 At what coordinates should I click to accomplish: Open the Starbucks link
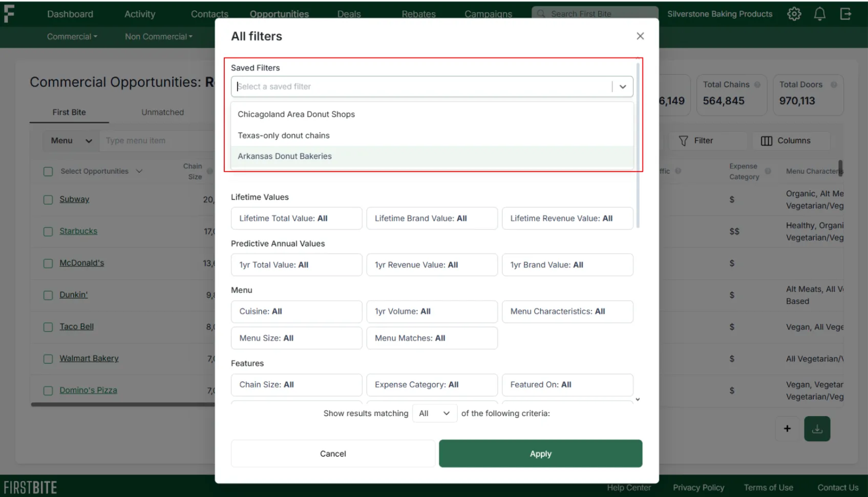coord(78,231)
